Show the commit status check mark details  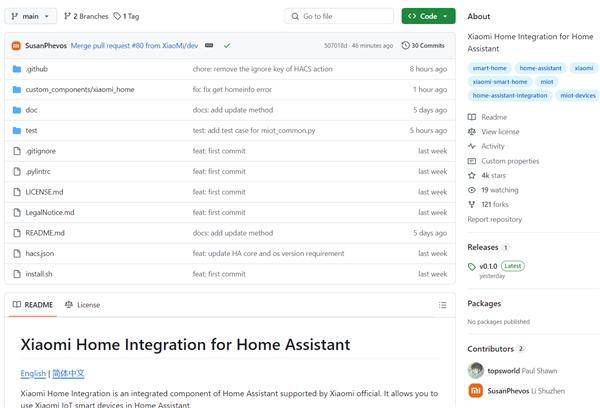pos(227,46)
